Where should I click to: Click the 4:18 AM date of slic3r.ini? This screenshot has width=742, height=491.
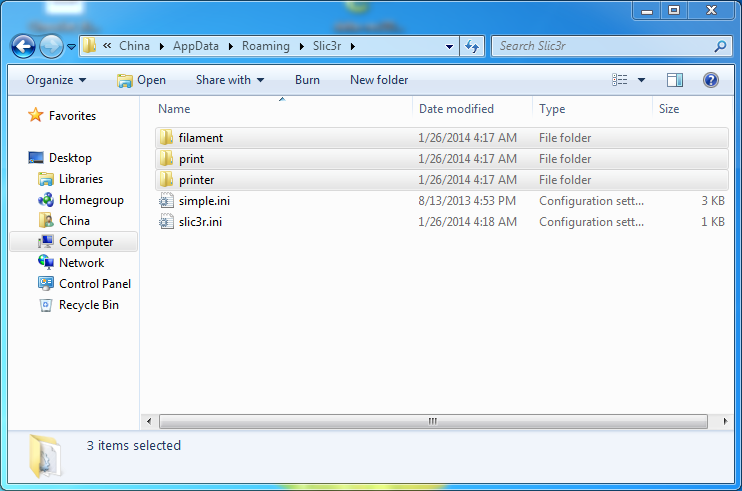(467, 222)
